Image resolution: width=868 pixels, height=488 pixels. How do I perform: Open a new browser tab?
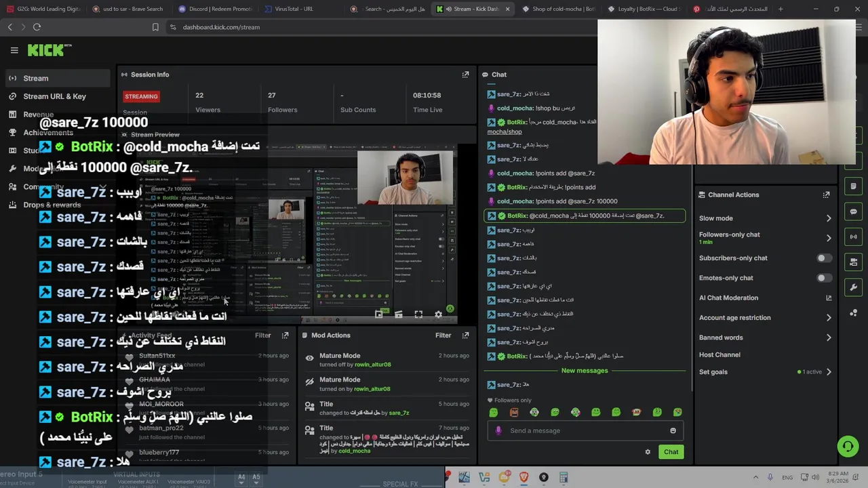click(781, 9)
